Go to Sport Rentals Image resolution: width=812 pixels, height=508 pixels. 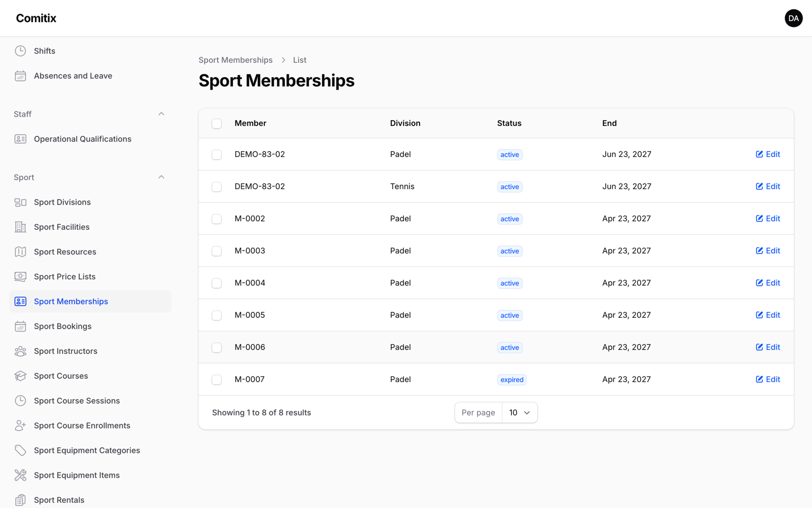coord(90,500)
